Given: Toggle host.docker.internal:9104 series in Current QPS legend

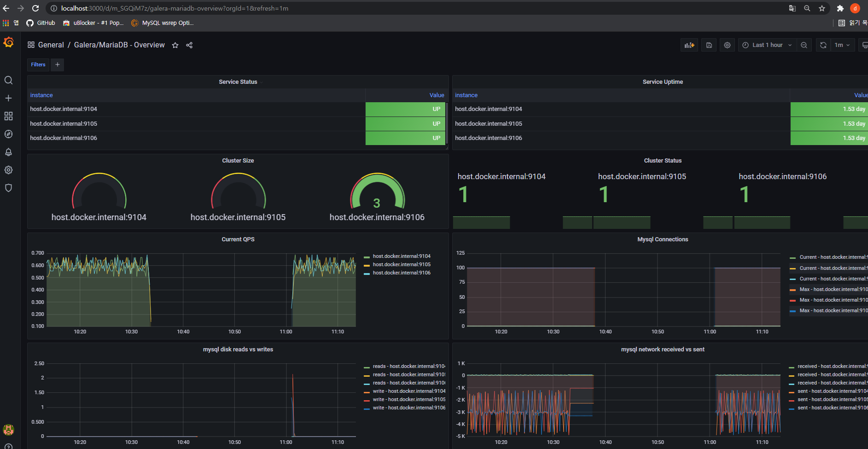Looking at the screenshot, I should click(x=401, y=257).
